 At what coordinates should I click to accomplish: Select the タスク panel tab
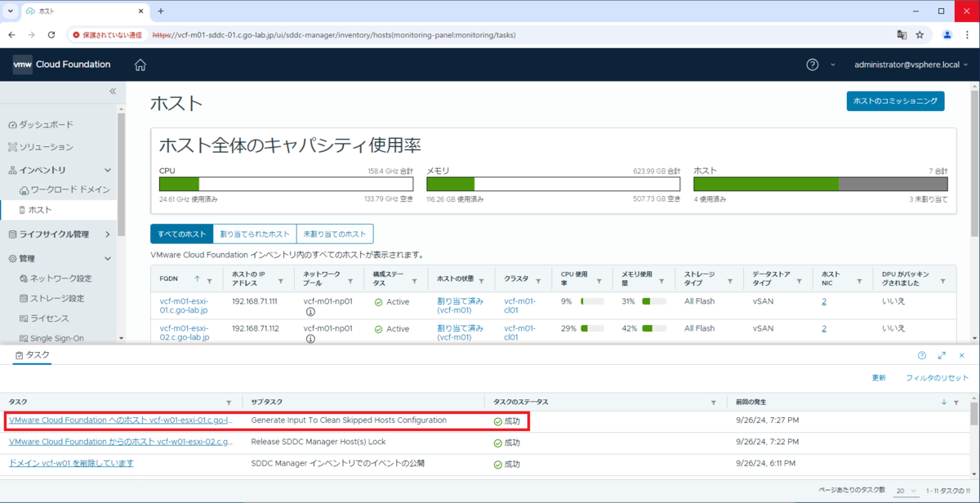click(x=32, y=354)
